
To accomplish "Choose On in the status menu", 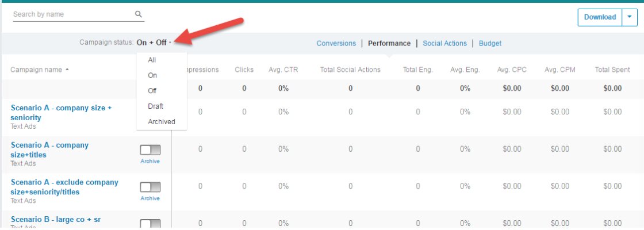I will [152, 75].
